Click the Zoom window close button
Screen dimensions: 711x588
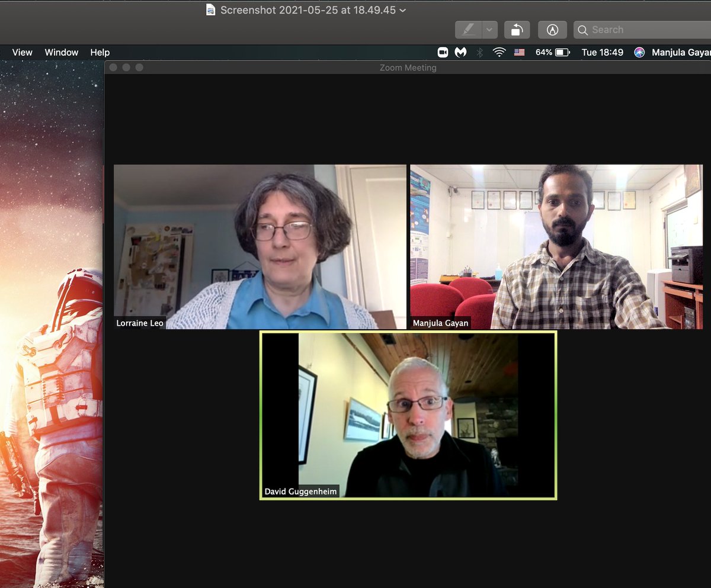pyautogui.click(x=114, y=68)
